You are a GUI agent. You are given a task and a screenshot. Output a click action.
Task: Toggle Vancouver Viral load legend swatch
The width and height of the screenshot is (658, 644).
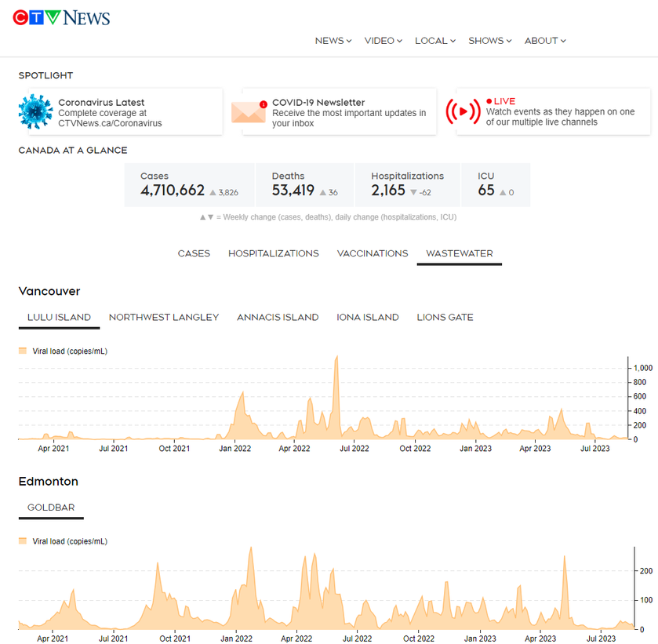coord(23,351)
